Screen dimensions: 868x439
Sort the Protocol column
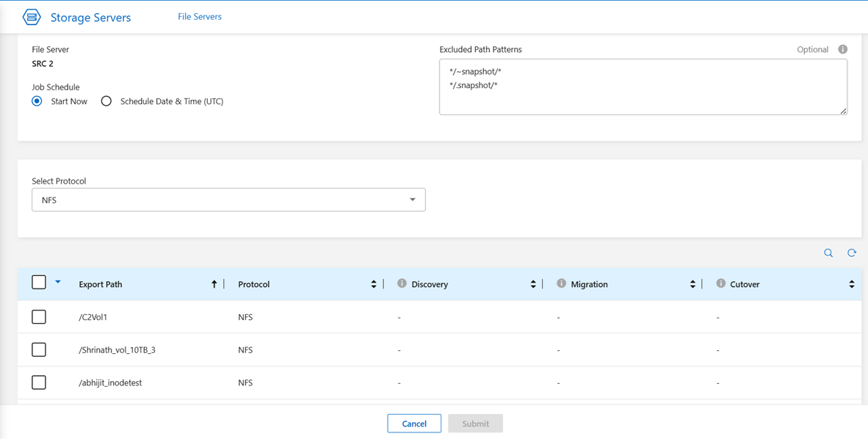click(x=374, y=284)
